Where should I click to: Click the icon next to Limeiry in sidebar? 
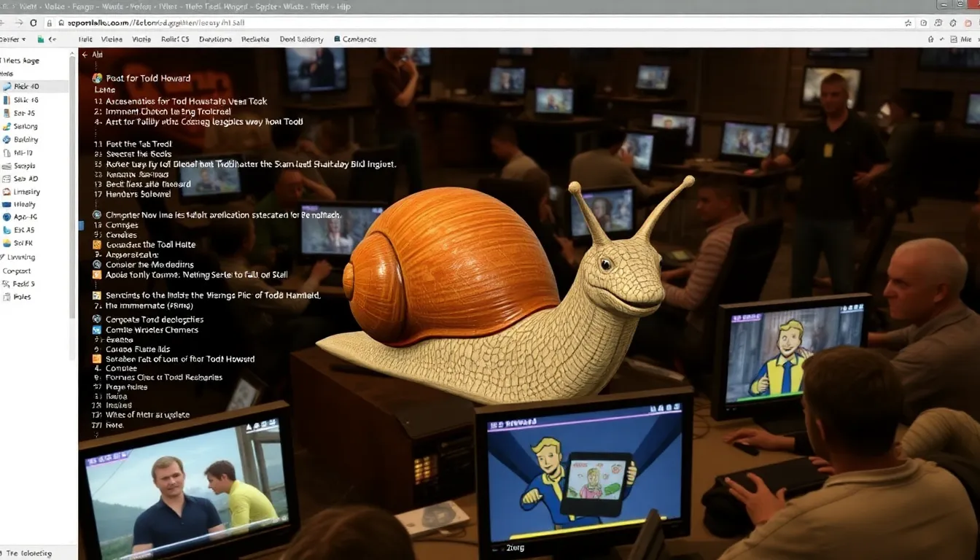[7, 192]
